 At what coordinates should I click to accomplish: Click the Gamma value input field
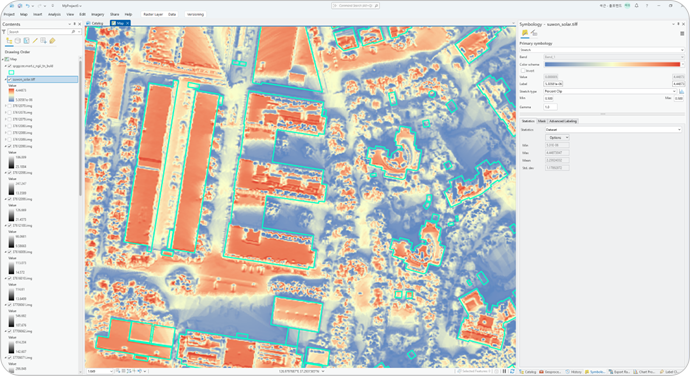tap(551, 107)
